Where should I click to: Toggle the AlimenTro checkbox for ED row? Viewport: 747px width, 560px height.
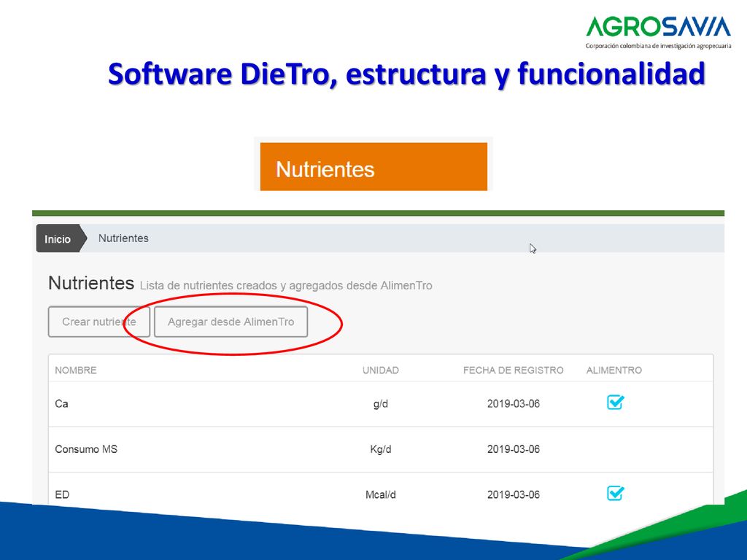coord(615,494)
